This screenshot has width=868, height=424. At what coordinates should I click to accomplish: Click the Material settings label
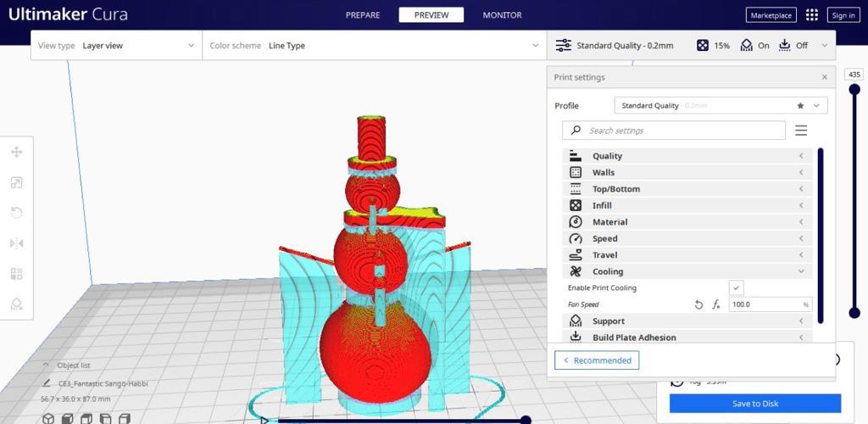[609, 222]
